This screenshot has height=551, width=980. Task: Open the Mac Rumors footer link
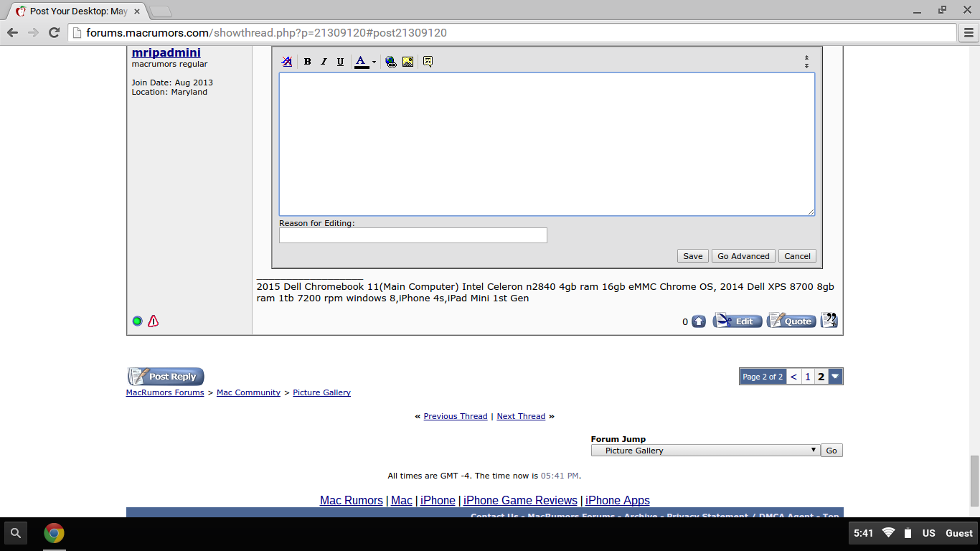[352, 501]
